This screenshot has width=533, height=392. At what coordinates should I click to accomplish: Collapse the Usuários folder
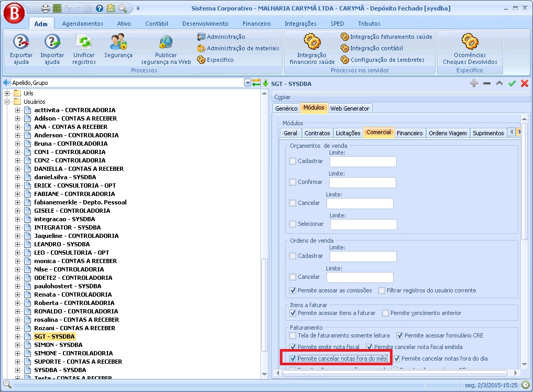(x=7, y=102)
